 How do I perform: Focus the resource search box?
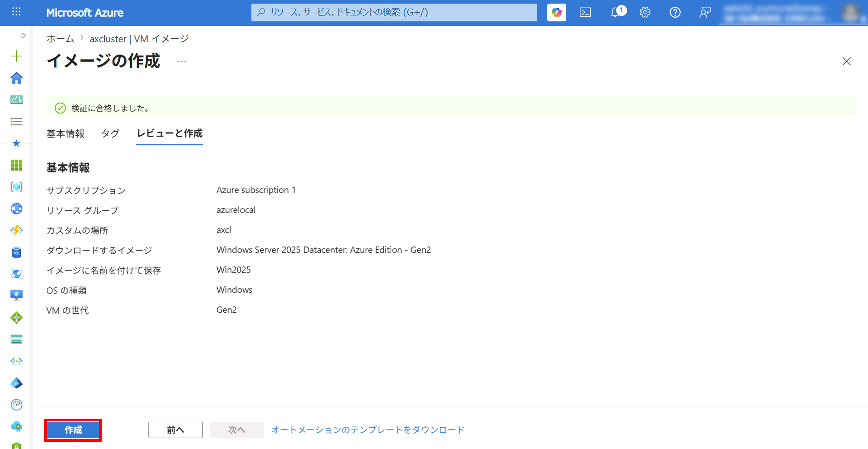[394, 12]
